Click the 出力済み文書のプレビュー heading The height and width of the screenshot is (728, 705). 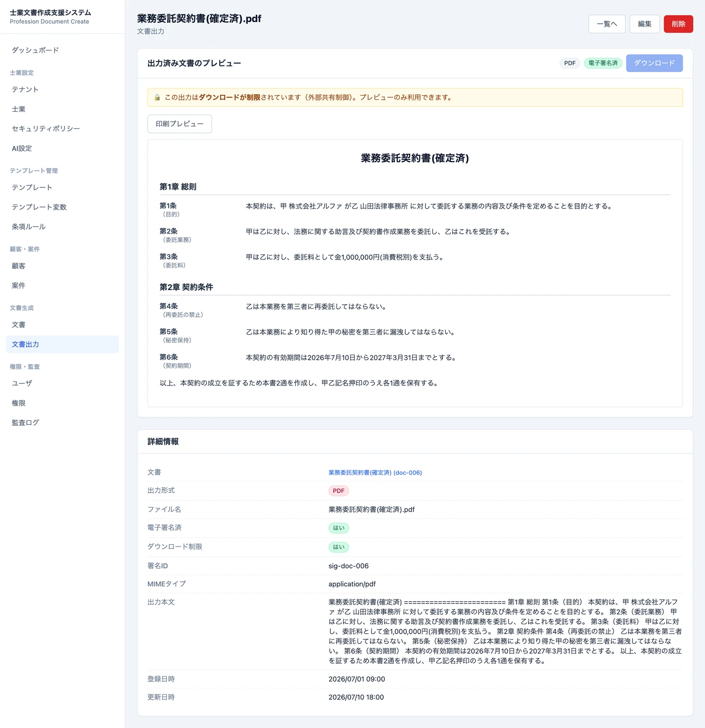(x=194, y=63)
